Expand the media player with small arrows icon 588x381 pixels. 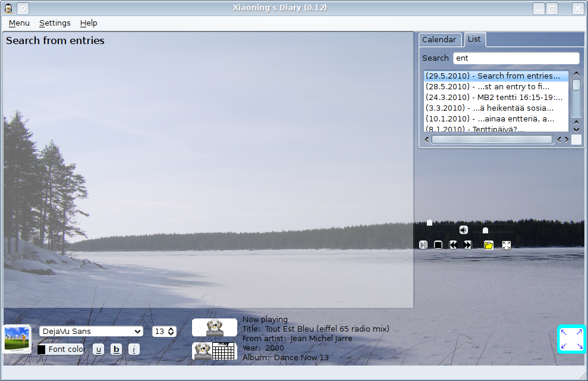(506, 245)
